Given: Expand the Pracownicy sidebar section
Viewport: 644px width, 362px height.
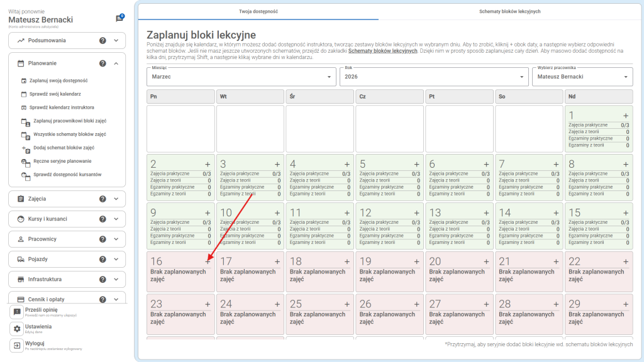Looking at the screenshot, I should coord(116,239).
